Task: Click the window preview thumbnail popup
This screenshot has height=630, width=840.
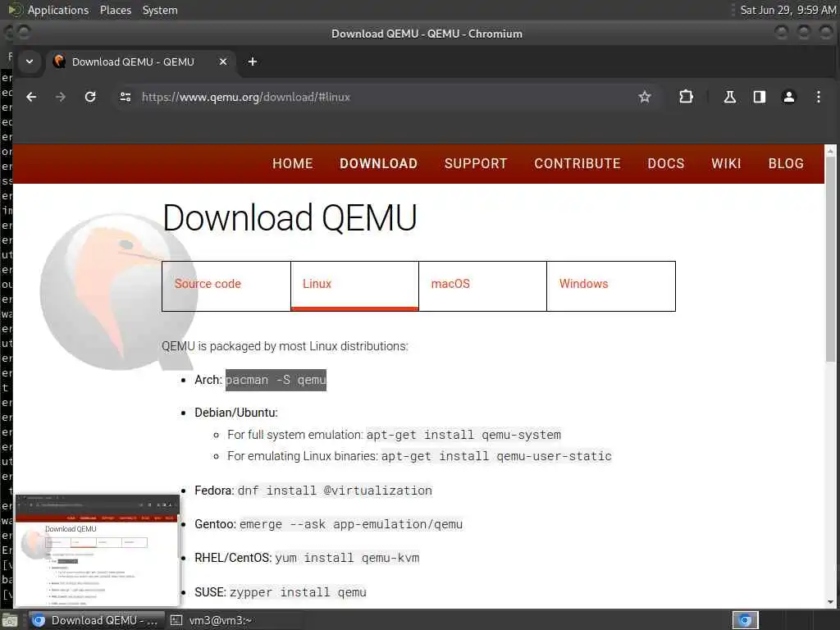Action: 97,550
